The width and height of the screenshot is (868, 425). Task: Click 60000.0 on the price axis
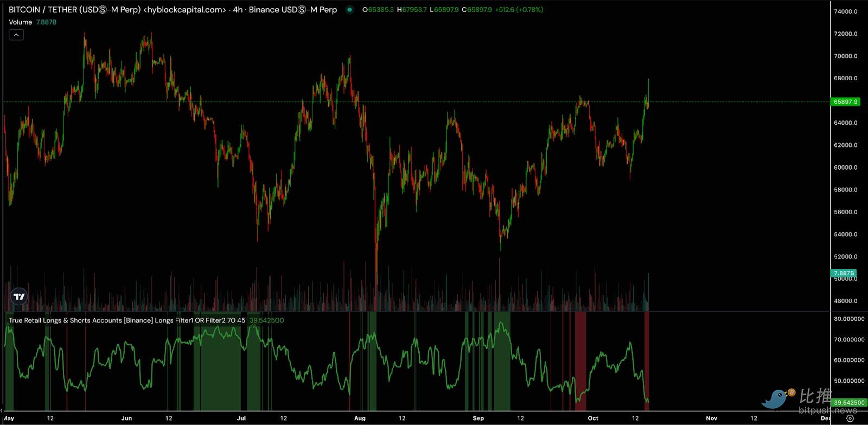[x=845, y=168]
